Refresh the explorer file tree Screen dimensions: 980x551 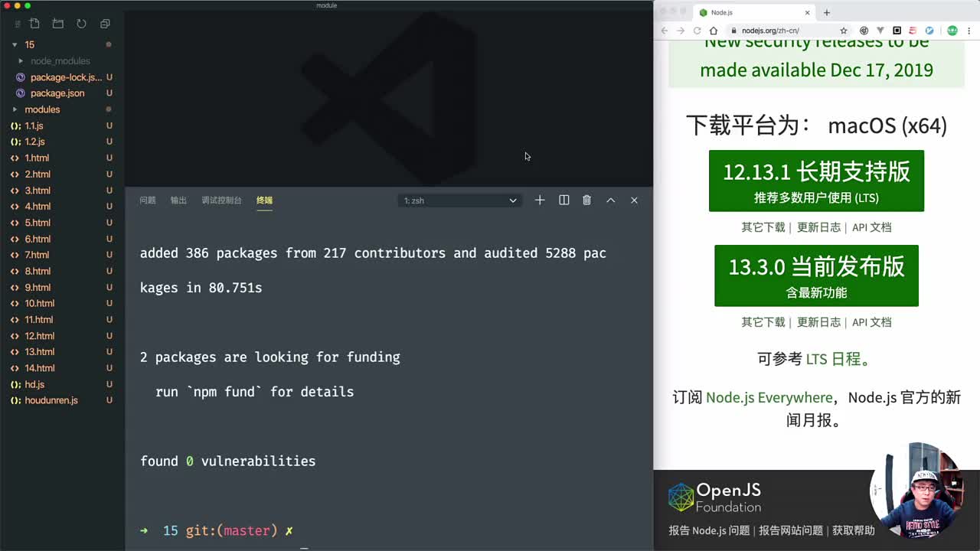coord(81,24)
